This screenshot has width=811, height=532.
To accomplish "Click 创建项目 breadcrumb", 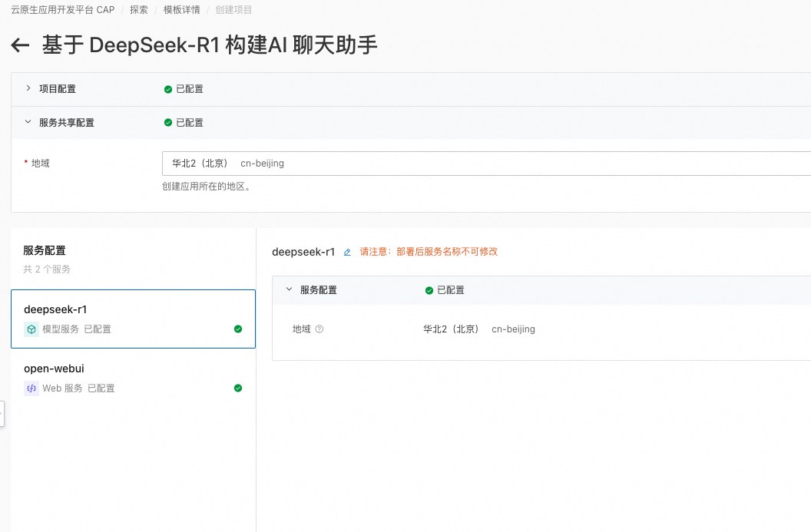I will tap(233, 10).
